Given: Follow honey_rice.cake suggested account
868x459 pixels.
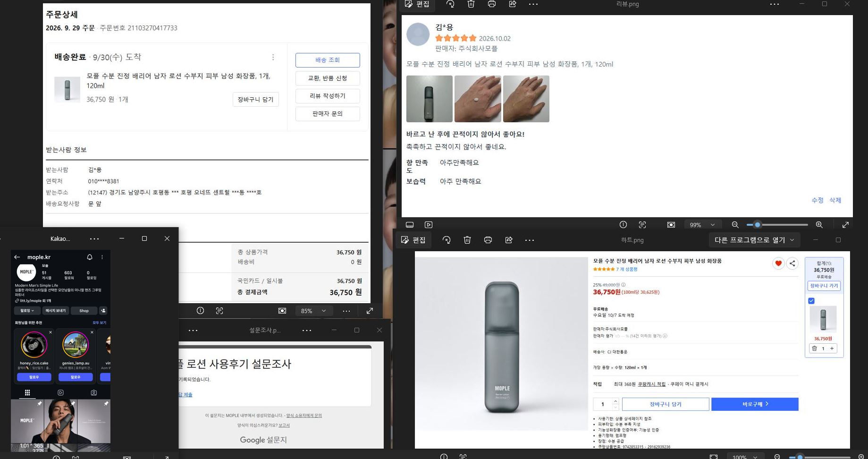Looking at the screenshot, I should (34, 377).
